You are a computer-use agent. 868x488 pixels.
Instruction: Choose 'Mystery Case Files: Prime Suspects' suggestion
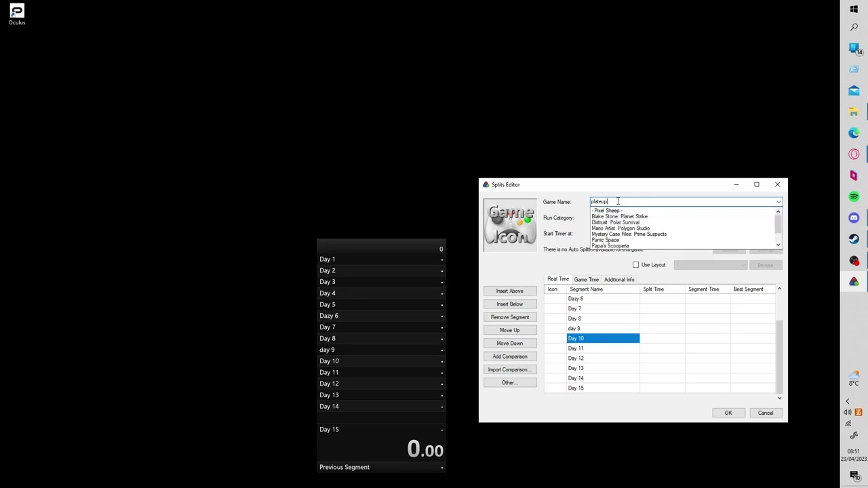(x=629, y=235)
